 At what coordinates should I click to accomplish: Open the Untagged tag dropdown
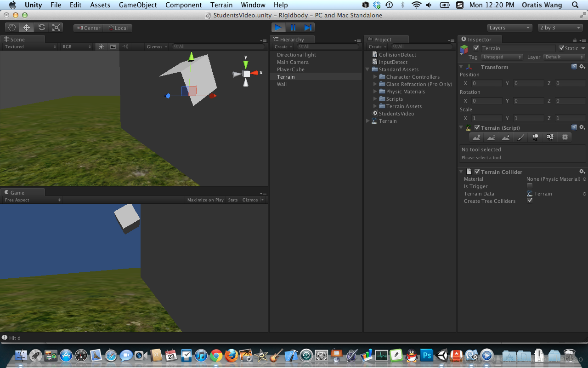click(x=502, y=57)
